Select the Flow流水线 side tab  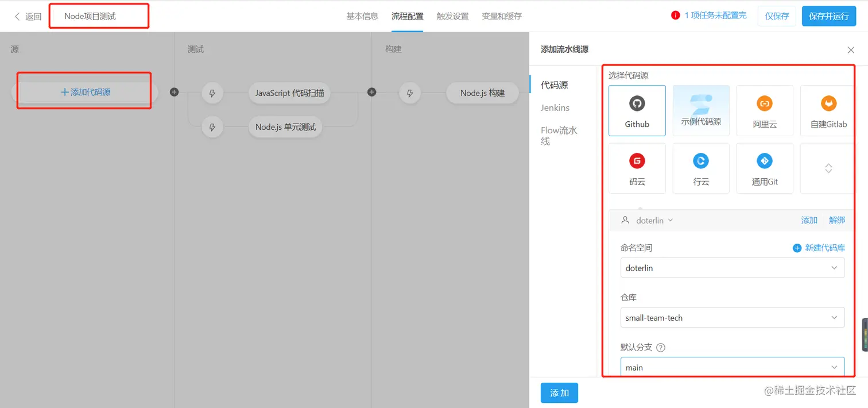pyautogui.click(x=559, y=136)
